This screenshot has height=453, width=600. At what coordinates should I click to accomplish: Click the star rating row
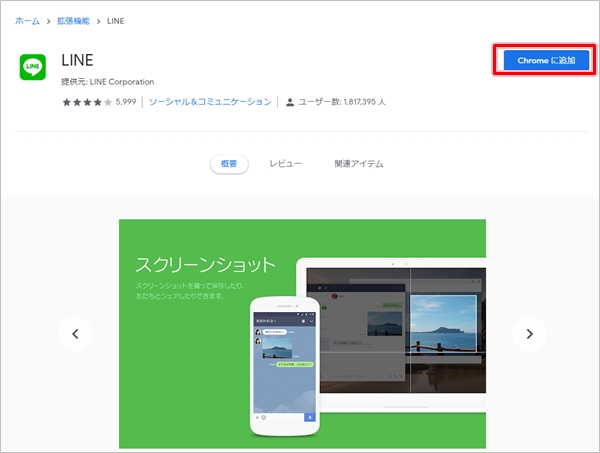(87, 102)
